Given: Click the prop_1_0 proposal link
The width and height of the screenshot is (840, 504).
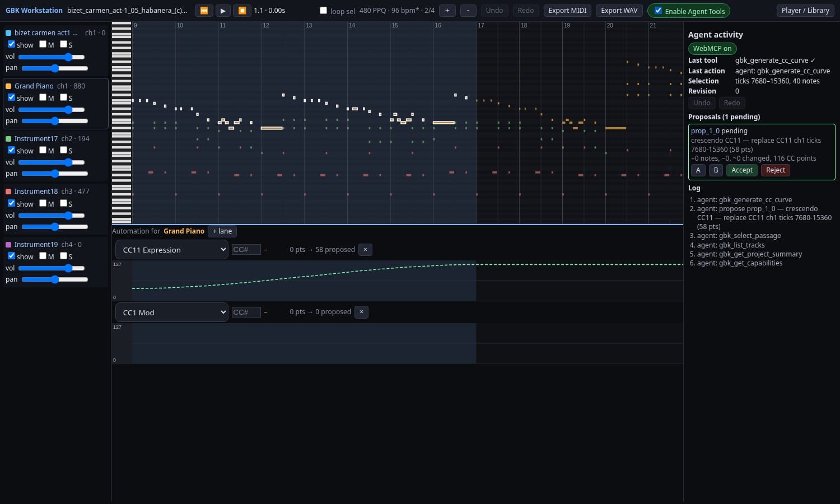Looking at the screenshot, I should click(x=705, y=131).
